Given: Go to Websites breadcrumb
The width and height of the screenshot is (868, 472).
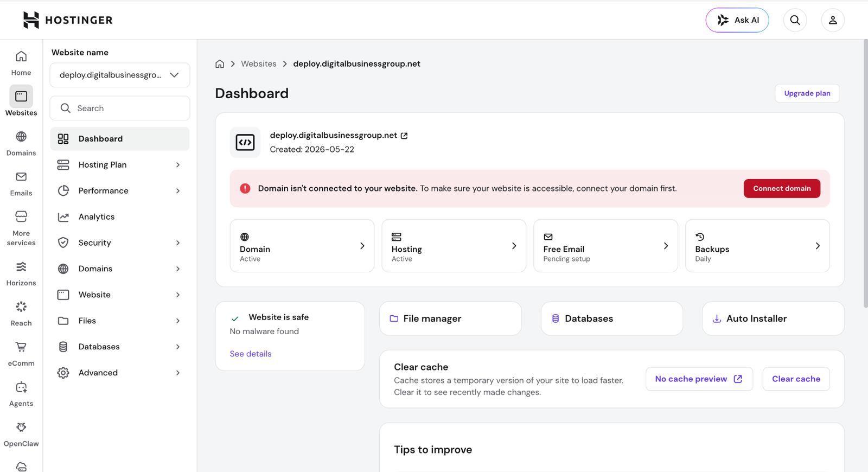Looking at the screenshot, I should (x=259, y=64).
